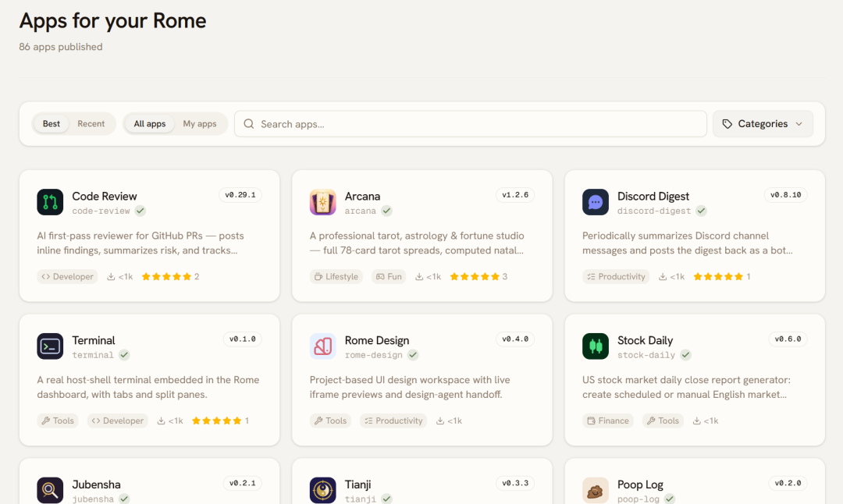Open the Code Review app title
Screen dimensions: 843x504
point(105,196)
